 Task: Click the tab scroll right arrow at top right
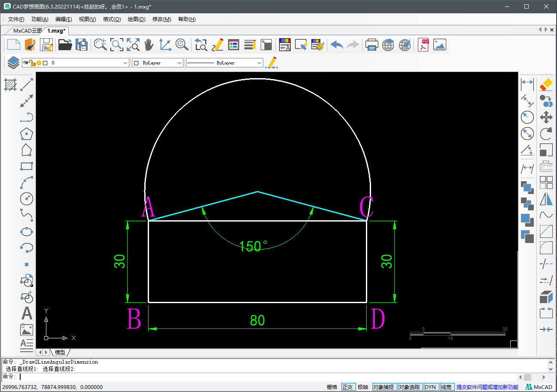click(x=545, y=30)
